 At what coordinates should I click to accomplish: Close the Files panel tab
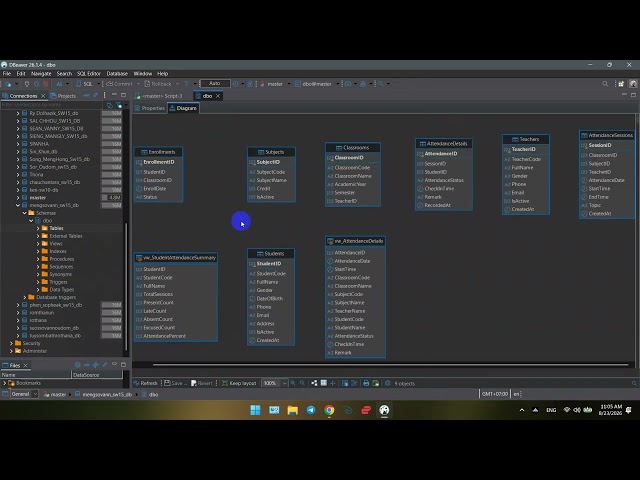(25, 365)
